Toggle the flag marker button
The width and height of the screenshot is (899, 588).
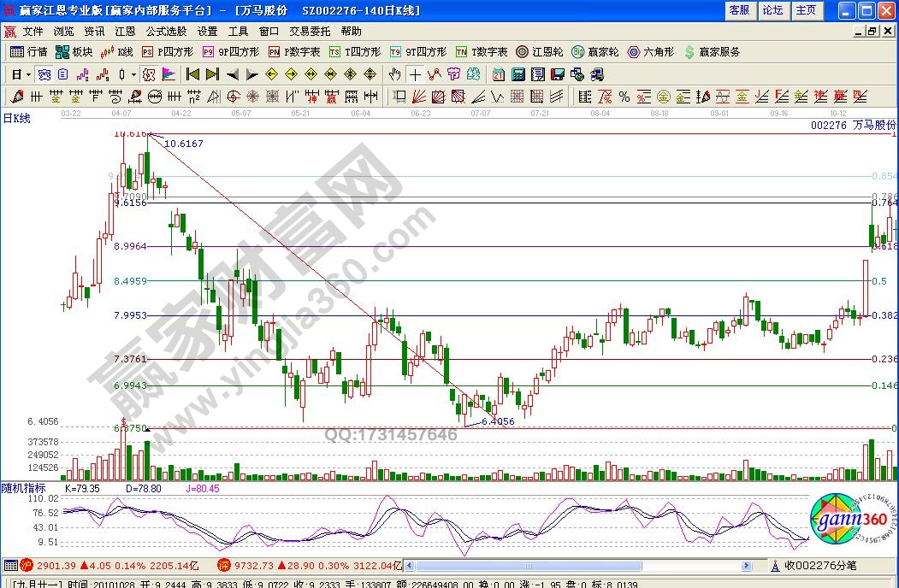(168, 74)
